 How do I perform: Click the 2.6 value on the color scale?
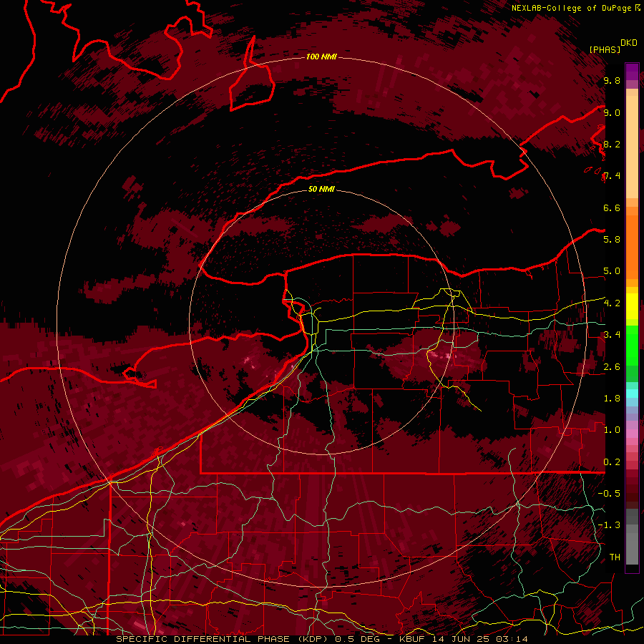click(612, 367)
